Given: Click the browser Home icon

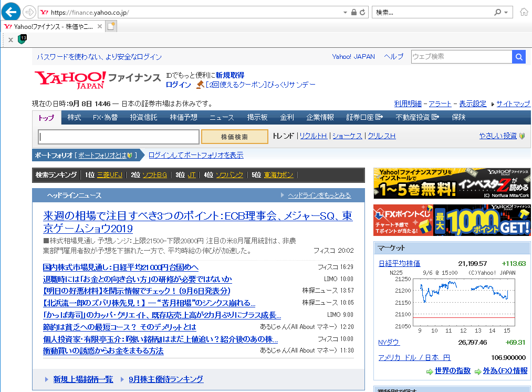Looking at the screenshot, I should click(x=524, y=12).
